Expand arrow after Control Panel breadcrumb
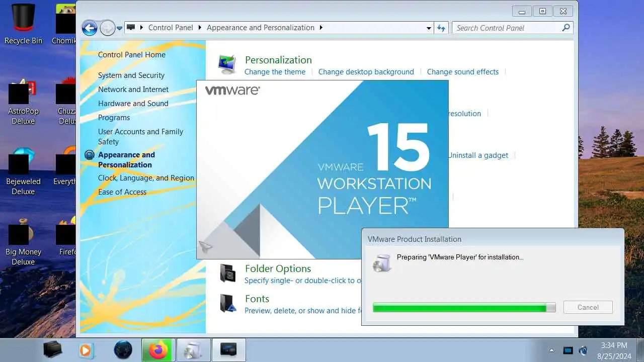644x362 pixels. pyautogui.click(x=200, y=28)
